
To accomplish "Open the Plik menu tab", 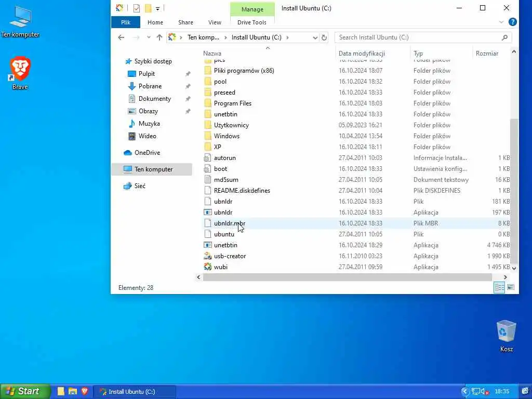I will [126, 22].
